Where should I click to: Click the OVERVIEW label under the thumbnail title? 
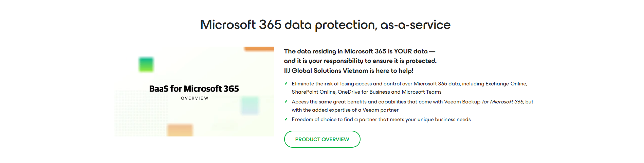(195, 98)
